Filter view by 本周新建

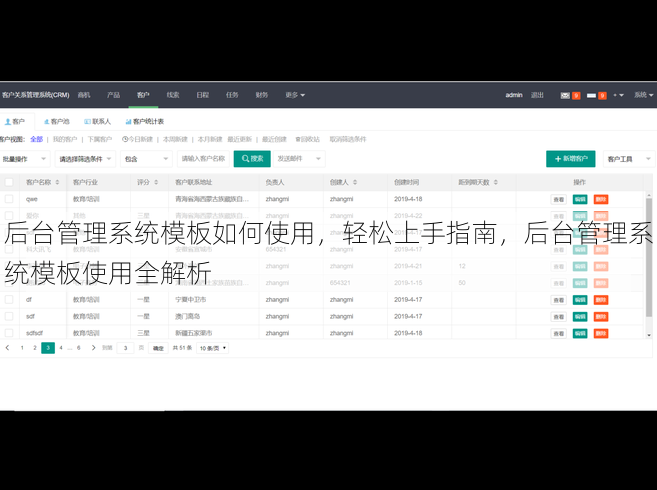(175, 139)
